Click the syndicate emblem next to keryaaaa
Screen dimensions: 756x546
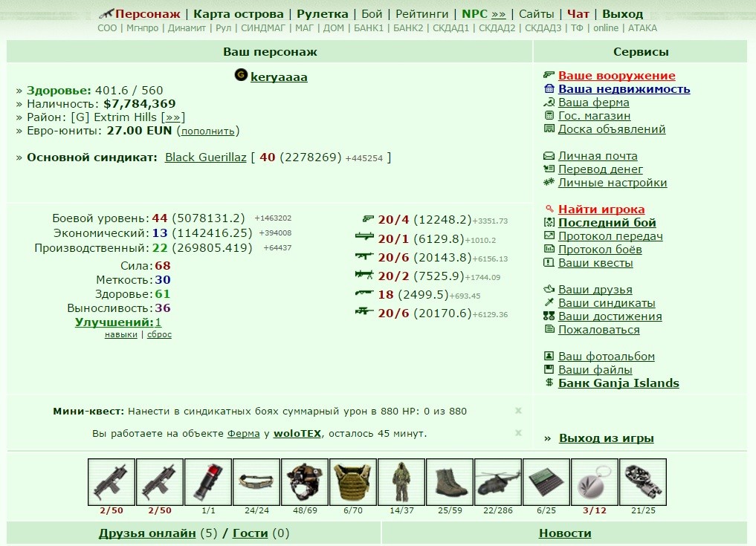(x=241, y=75)
